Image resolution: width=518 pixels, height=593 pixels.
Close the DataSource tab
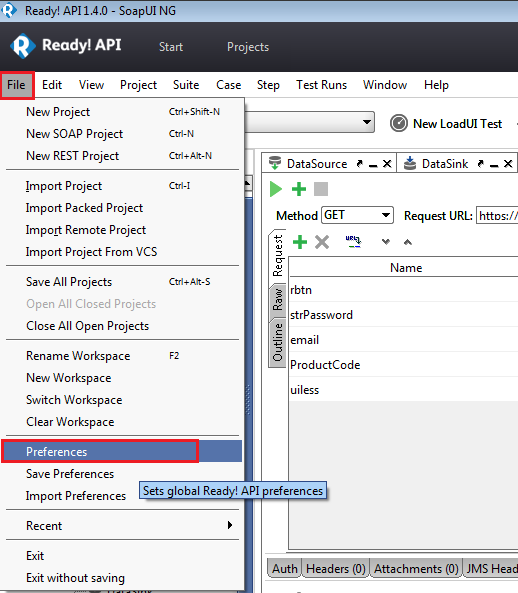(387, 164)
